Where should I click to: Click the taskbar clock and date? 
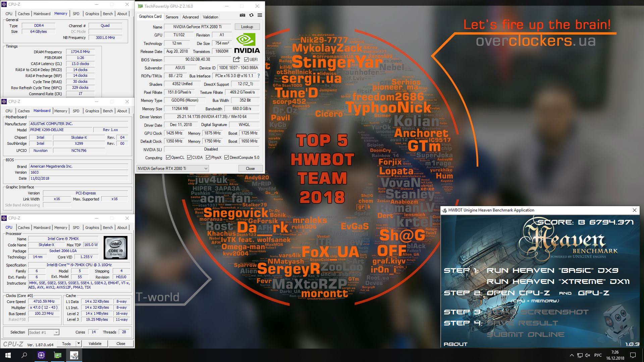(x=615, y=355)
